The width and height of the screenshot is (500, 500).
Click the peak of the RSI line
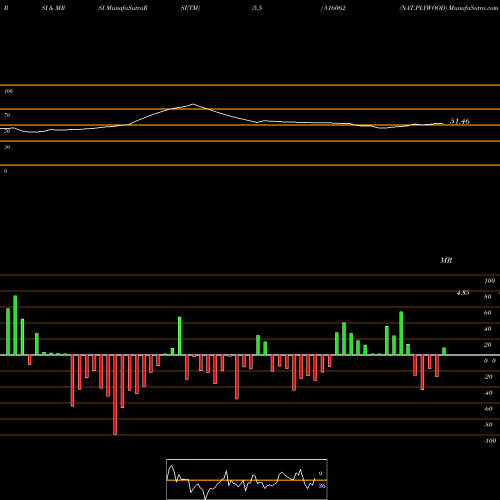click(193, 104)
